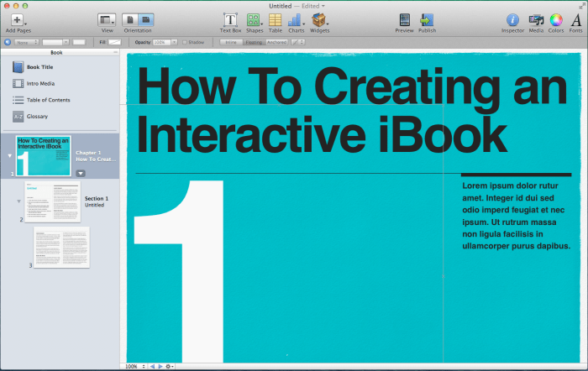
Task: Insert a Table
Action: click(x=275, y=19)
